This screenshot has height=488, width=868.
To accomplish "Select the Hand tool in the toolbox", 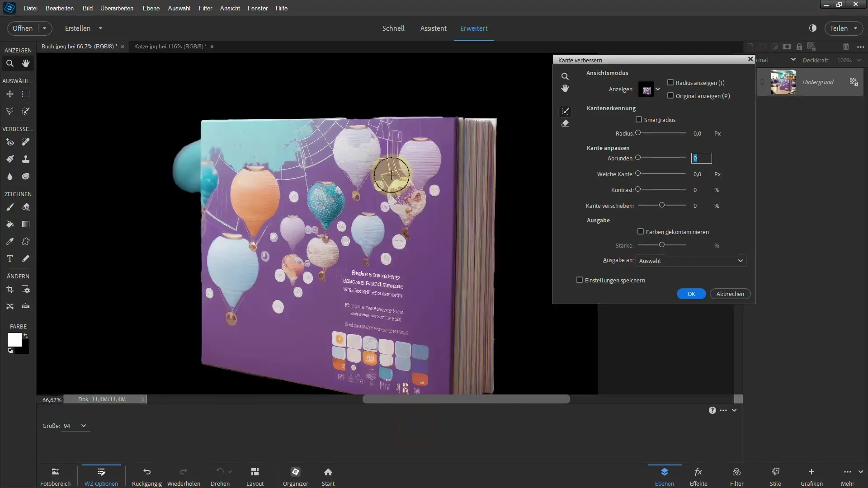I will tap(26, 63).
